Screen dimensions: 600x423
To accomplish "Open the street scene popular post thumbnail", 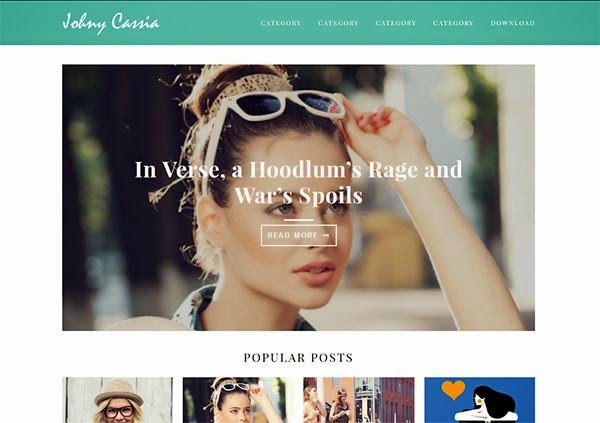I will click(x=359, y=400).
